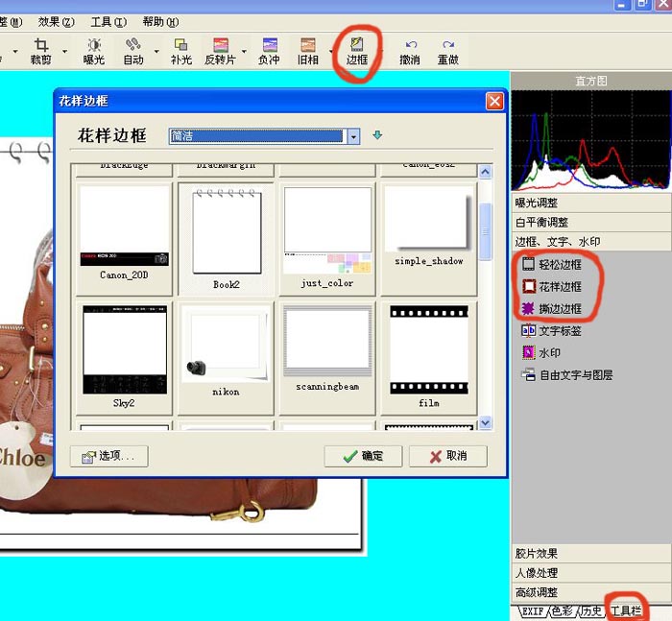Screen dimensions: 672x621
Task: Open the 水印 watermark tool
Action: 541,352
